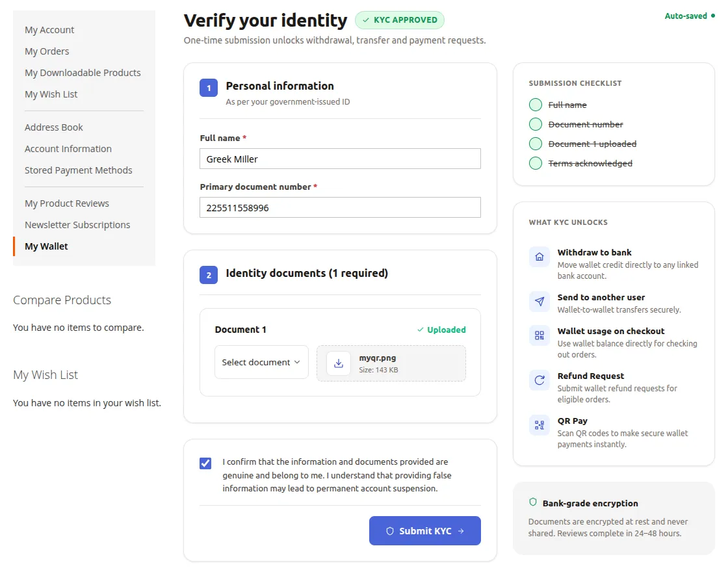Click the KYC APPROVED badge

[x=400, y=20]
